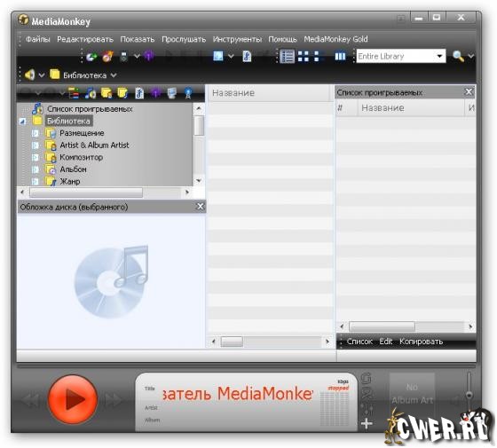Open dropdown arrow next to search magnifier
The height and width of the screenshot is (448, 497).
click(471, 57)
